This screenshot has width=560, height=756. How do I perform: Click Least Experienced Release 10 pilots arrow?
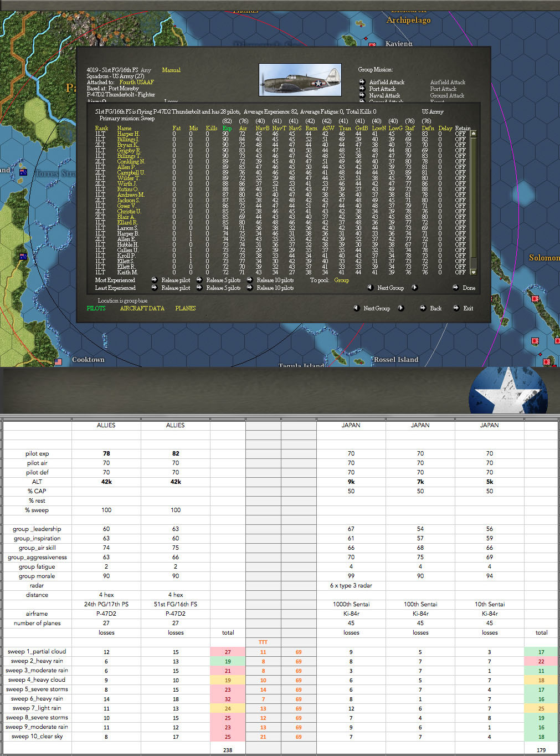(x=250, y=288)
